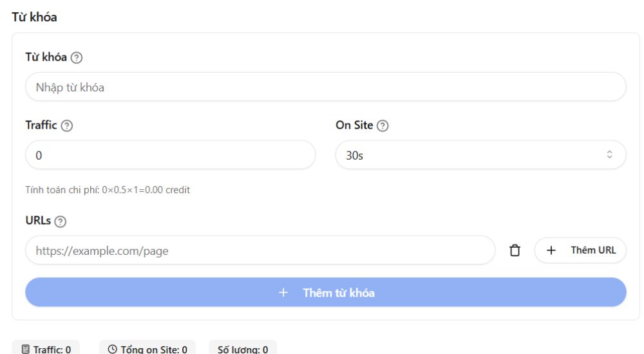Click the help icon next to Từ khóa label
This screenshot has width=644, height=354.
pos(77,57)
